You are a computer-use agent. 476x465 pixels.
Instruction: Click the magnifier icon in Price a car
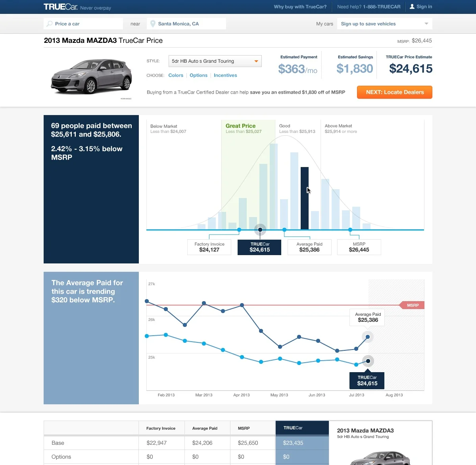tap(50, 24)
